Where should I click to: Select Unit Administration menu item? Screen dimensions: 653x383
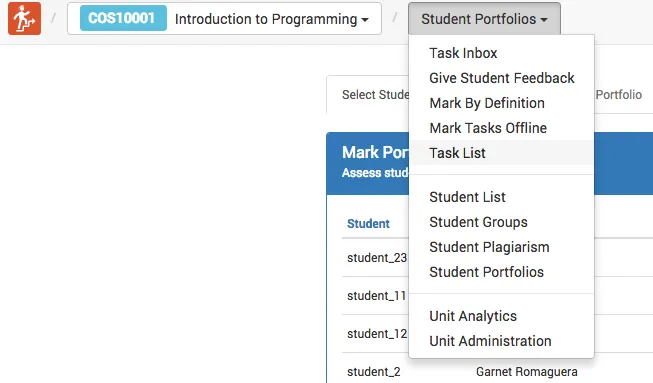[x=501, y=341]
